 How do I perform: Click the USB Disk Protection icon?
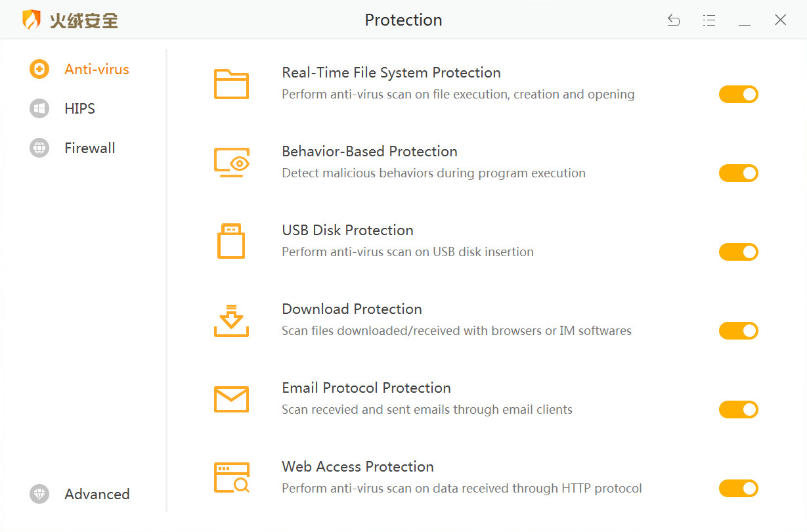pos(231,241)
